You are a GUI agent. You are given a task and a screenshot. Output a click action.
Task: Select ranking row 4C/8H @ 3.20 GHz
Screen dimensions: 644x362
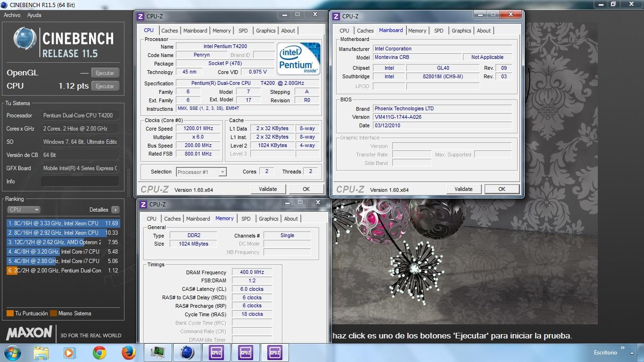click(x=63, y=252)
